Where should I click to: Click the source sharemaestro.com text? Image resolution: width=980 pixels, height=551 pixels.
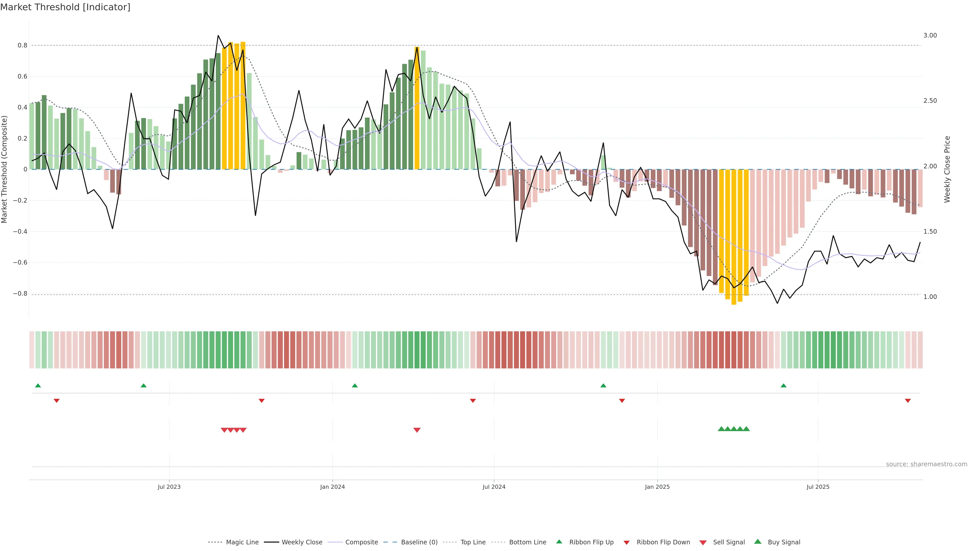coord(926,464)
